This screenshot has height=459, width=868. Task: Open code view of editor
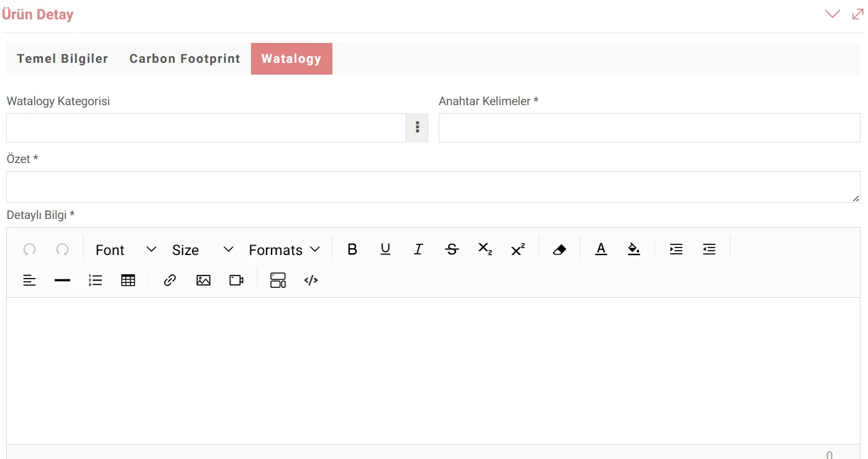[311, 280]
